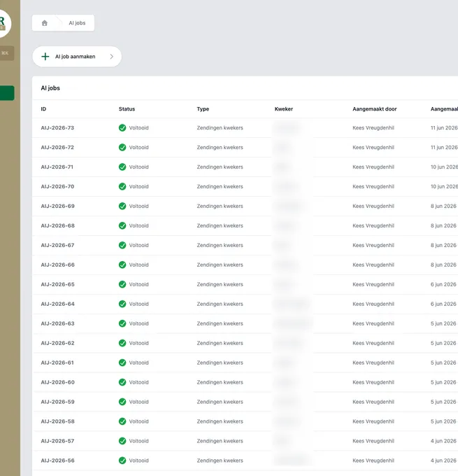Open job AIJ-2026-57
The height and width of the screenshot is (476, 458).
[x=57, y=441]
